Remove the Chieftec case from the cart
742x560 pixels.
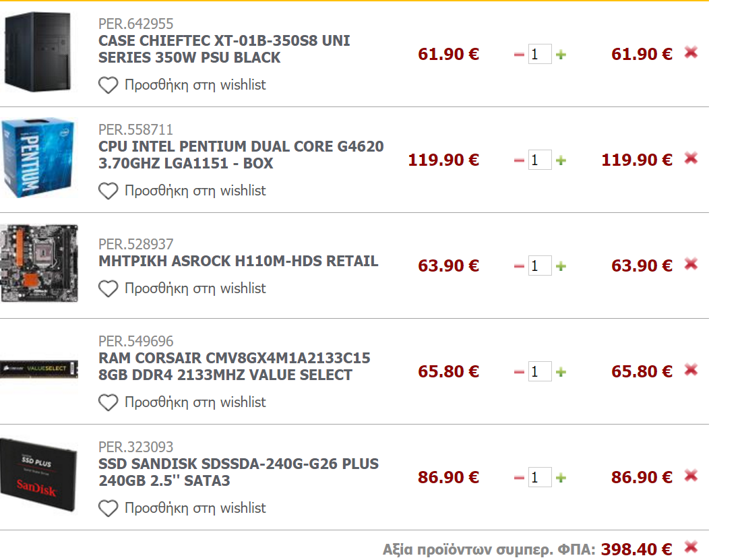point(691,53)
